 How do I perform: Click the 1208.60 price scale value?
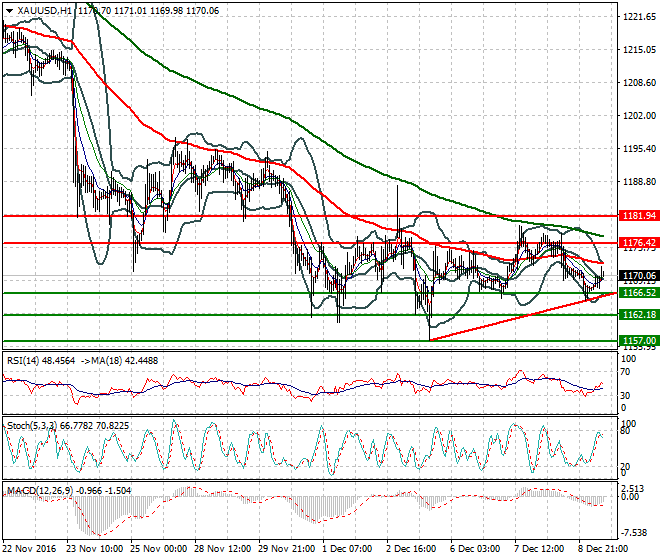639,83
